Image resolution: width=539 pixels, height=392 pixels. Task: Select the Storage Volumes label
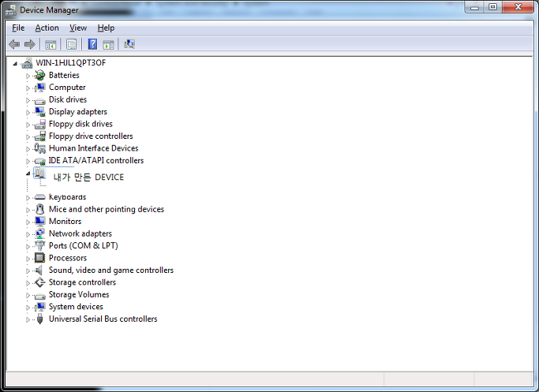tap(79, 294)
